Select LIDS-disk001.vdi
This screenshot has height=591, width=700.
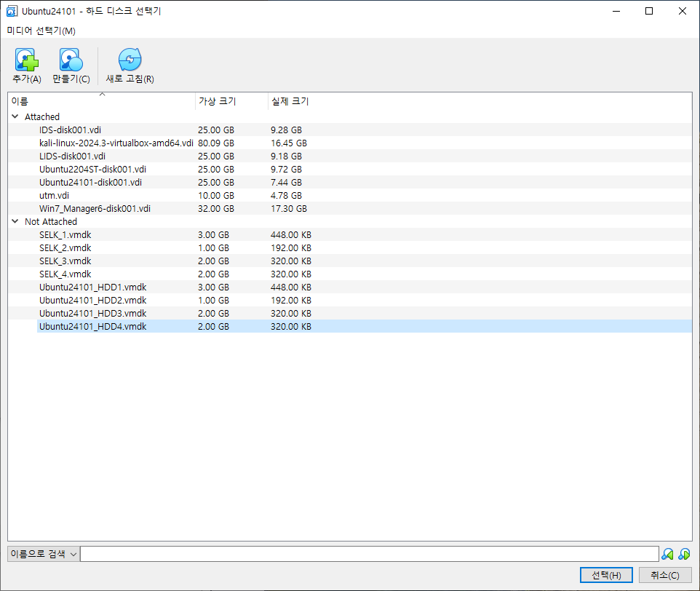(72, 156)
